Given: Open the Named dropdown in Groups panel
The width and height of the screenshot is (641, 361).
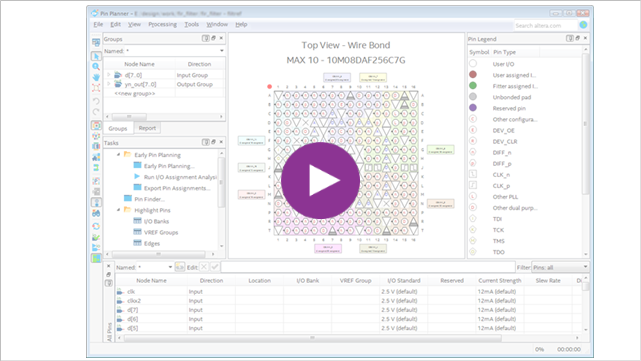Looking at the screenshot, I should tap(222, 51).
